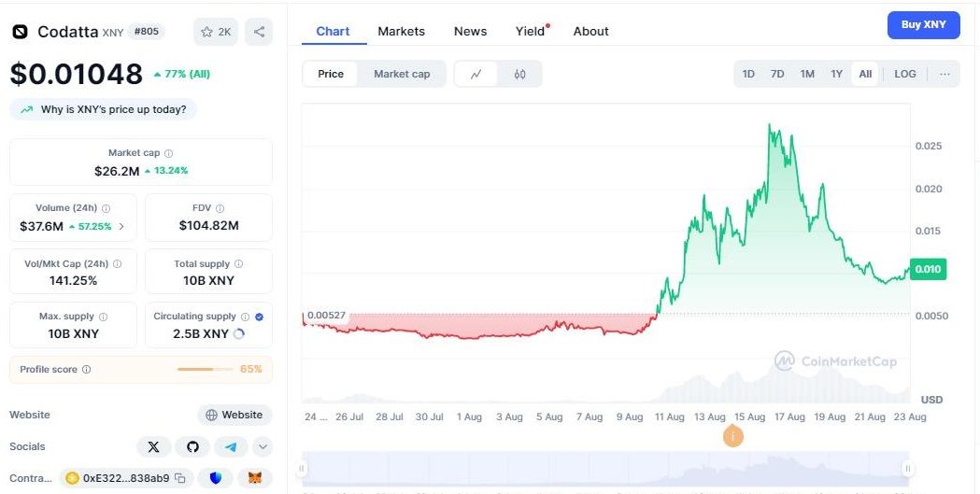Click the $104.82M FDV value

[208, 225]
